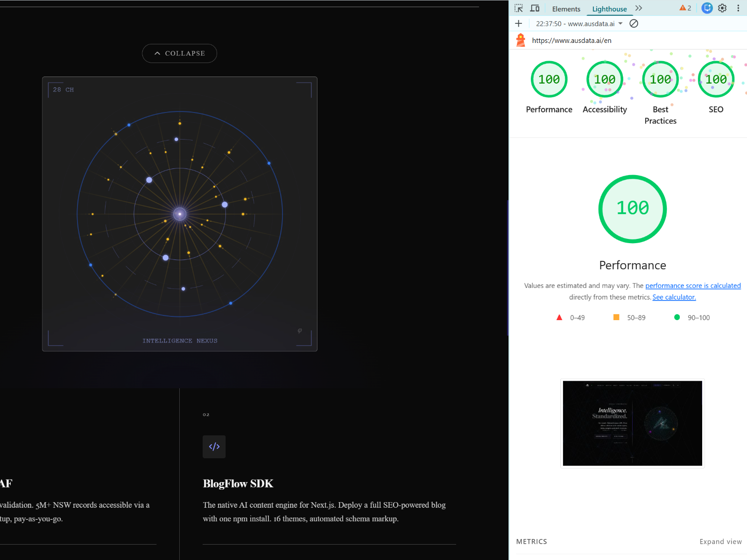Toggle the device toolbar icon
Screen dimensions: 747x560
pos(535,8)
